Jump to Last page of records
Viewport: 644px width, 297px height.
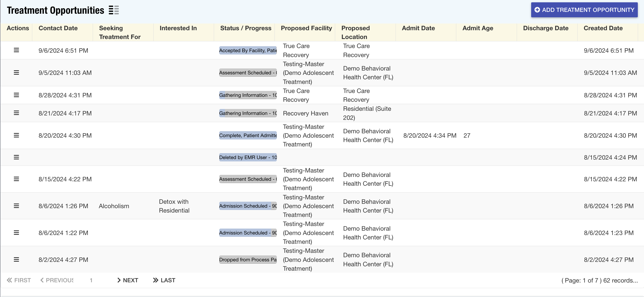pyautogui.click(x=164, y=280)
